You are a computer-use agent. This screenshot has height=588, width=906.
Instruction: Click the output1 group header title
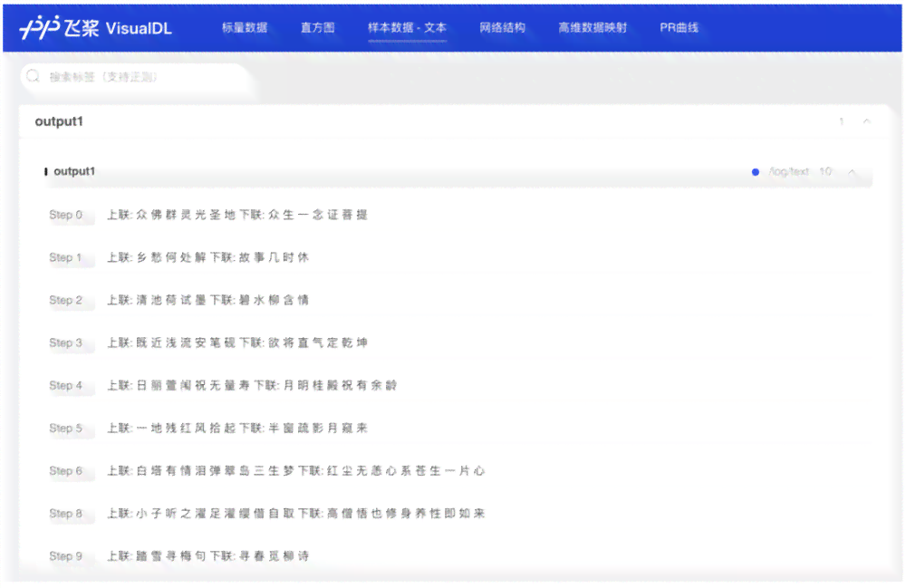pyautogui.click(x=59, y=121)
